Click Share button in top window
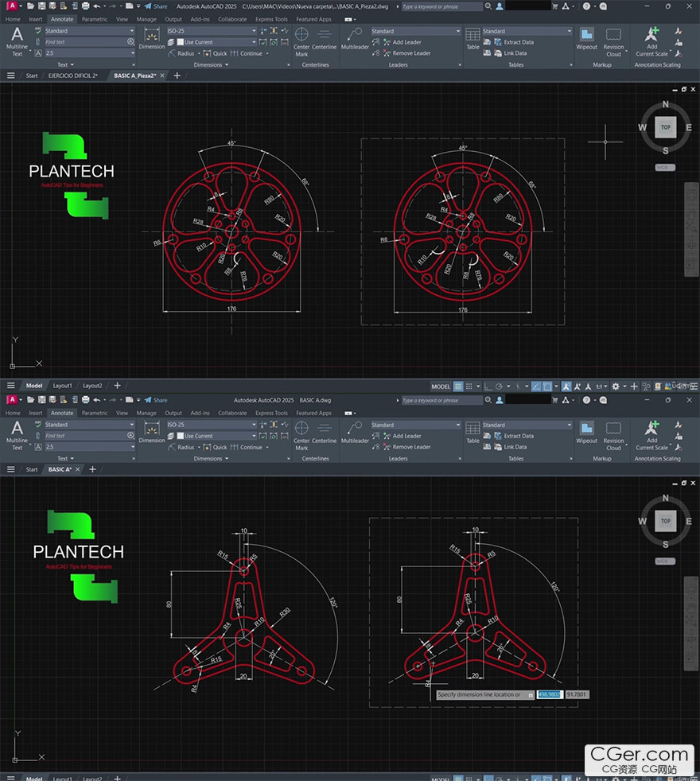The width and height of the screenshot is (700, 781). [156, 6]
